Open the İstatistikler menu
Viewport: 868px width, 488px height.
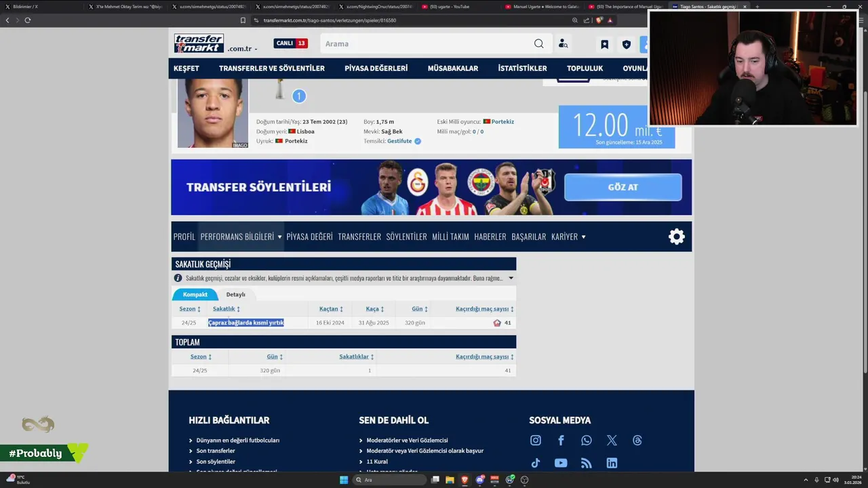point(522,68)
